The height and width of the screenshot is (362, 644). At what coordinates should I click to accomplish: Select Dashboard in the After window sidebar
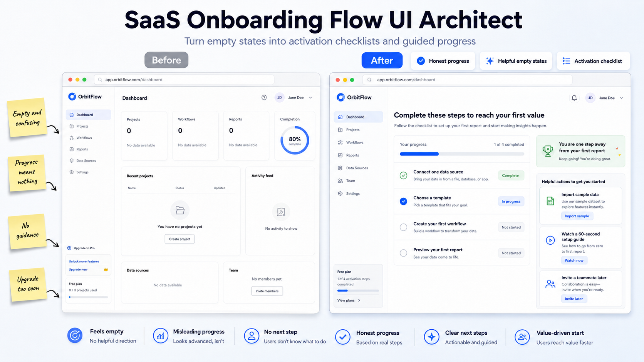[358, 117]
